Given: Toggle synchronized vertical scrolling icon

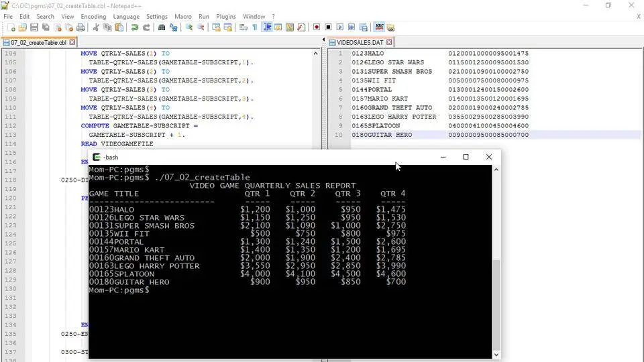Looking at the screenshot, I should pyautogui.click(x=216, y=27).
